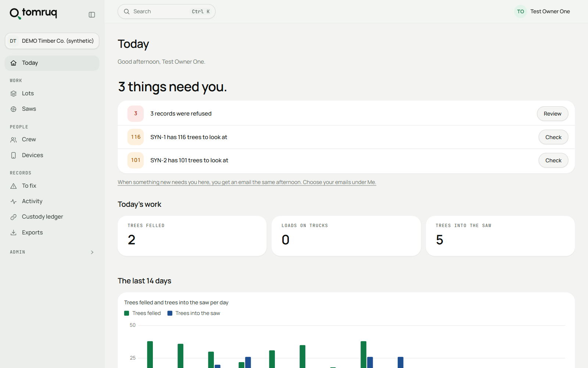588x368 pixels.
Task: Click the orange 101 count badge
Action: tap(136, 160)
